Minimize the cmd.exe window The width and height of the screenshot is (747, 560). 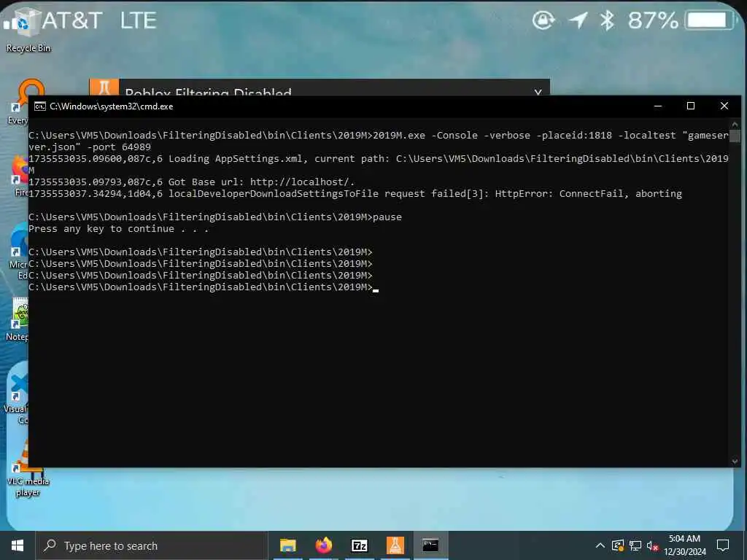pos(658,106)
